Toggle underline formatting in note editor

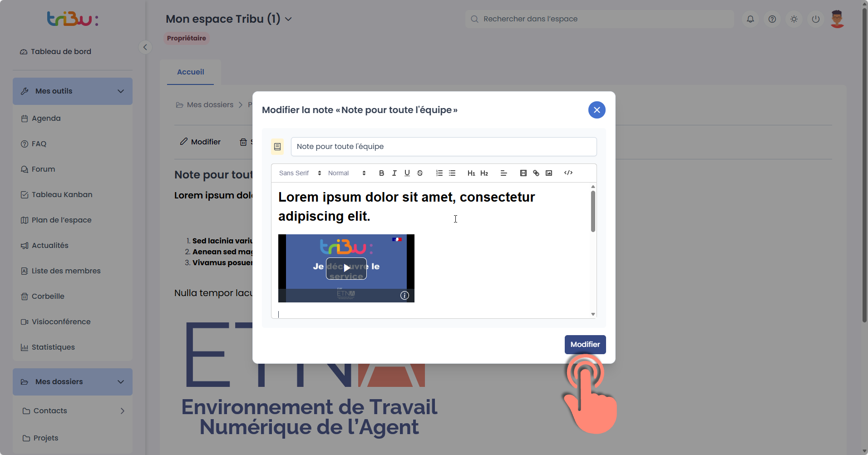tap(407, 173)
